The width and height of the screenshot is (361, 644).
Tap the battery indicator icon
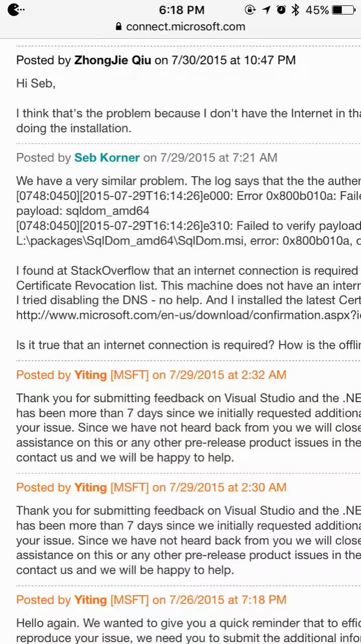tap(344, 10)
